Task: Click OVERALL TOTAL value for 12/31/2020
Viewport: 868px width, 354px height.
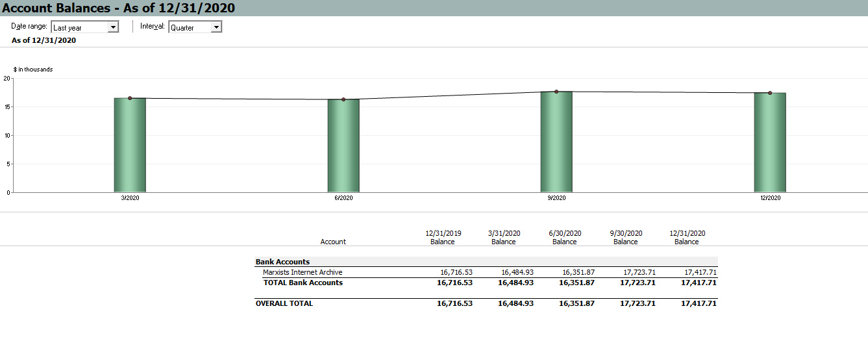Action: 699,303
